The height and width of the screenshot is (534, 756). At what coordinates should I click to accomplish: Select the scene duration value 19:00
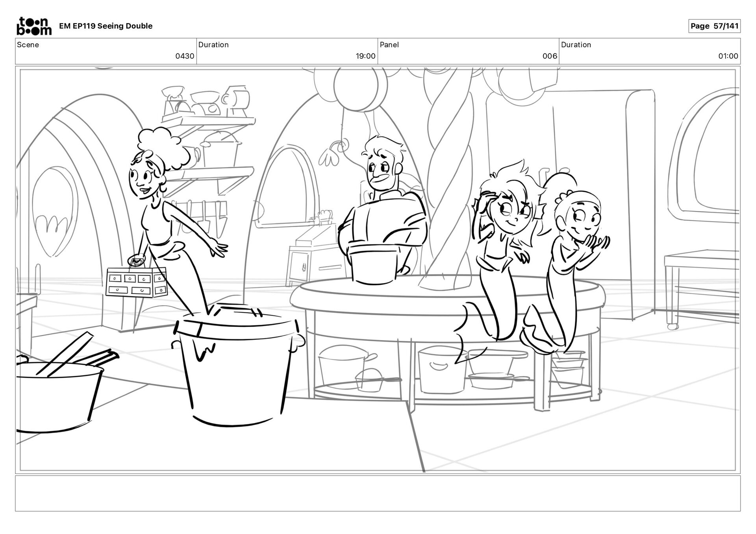pyautogui.click(x=365, y=56)
